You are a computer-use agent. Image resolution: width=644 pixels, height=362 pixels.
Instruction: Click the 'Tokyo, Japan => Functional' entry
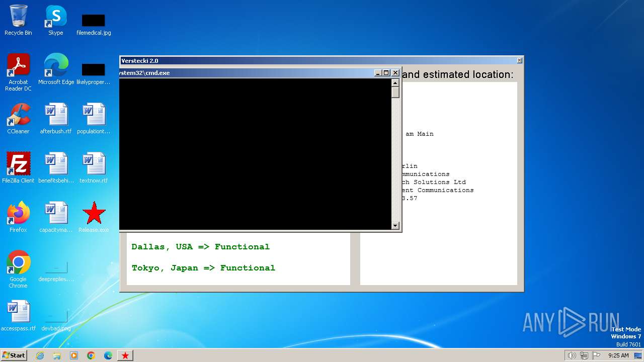[203, 268]
